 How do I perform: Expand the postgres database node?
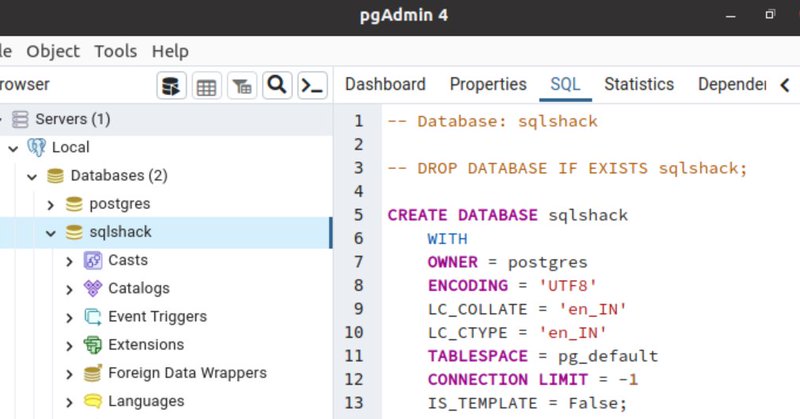point(51,205)
